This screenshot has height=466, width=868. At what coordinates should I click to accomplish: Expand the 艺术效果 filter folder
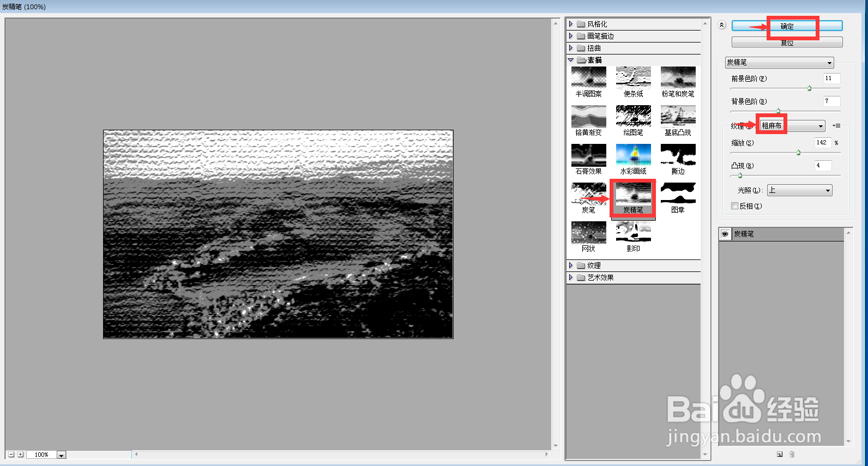point(571,277)
